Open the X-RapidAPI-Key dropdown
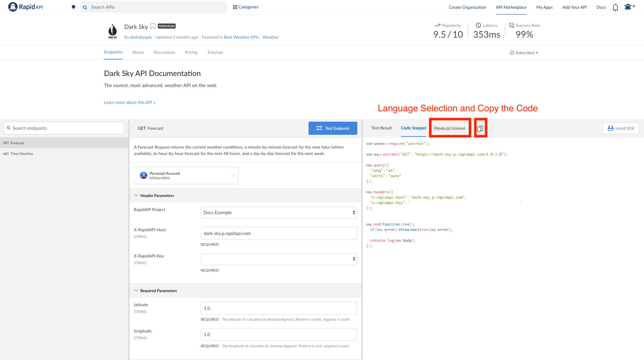 coord(279,259)
